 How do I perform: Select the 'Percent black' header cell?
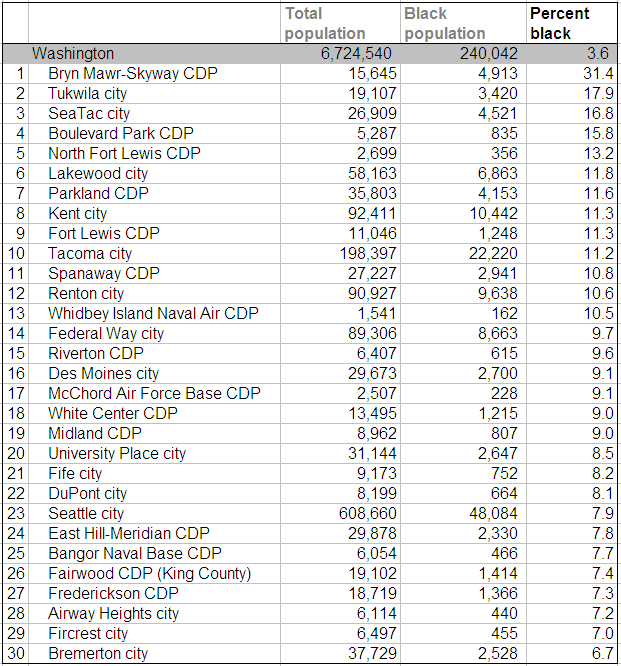(572, 23)
